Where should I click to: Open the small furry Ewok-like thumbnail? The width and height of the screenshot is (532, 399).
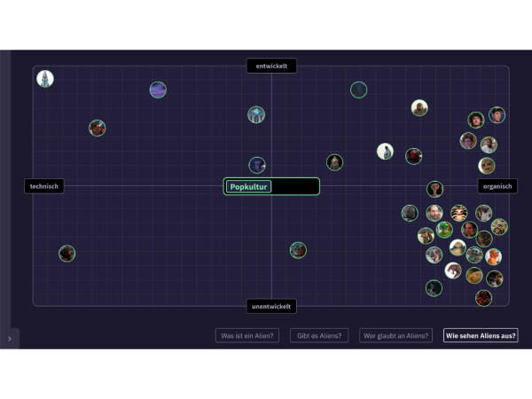(499, 227)
